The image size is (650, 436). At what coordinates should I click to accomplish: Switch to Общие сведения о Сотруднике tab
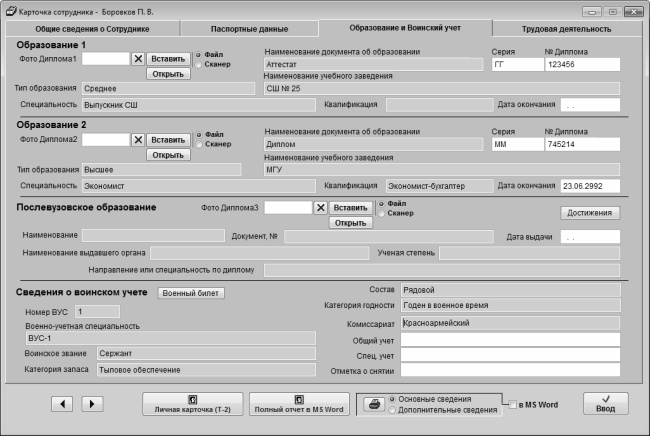click(x=96, y=31)
